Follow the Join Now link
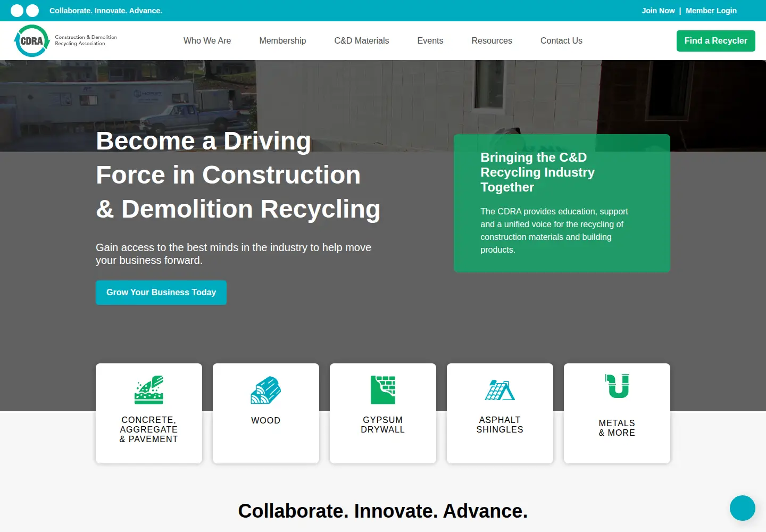 click(x=658, y=11)
